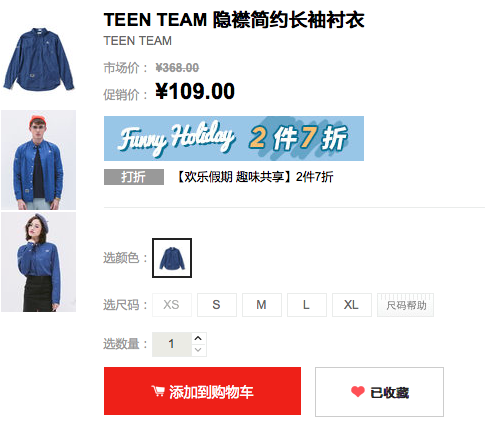
Task: View the male model thumbnail
Action: point(38,160)
